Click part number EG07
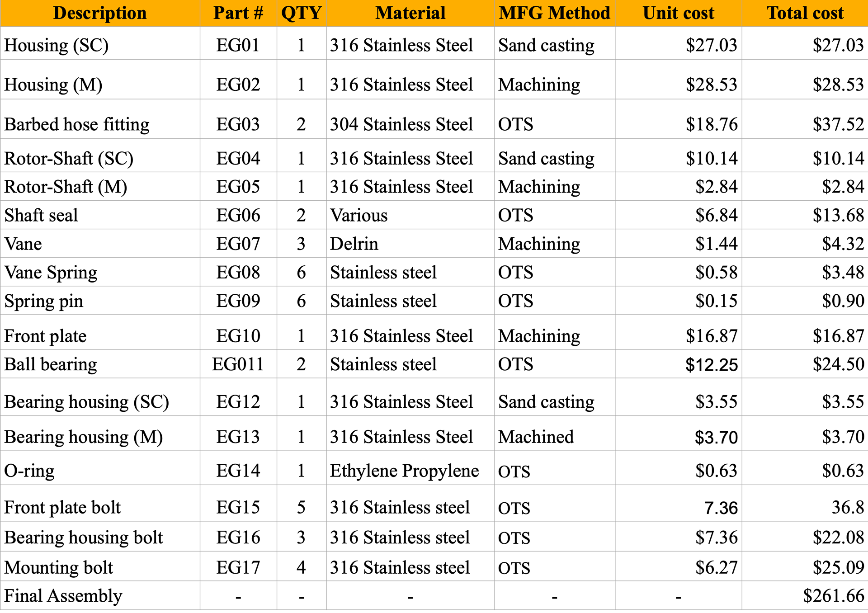This screenshot has height=613, width=868. pyautogui.click(x=238, y=244)
